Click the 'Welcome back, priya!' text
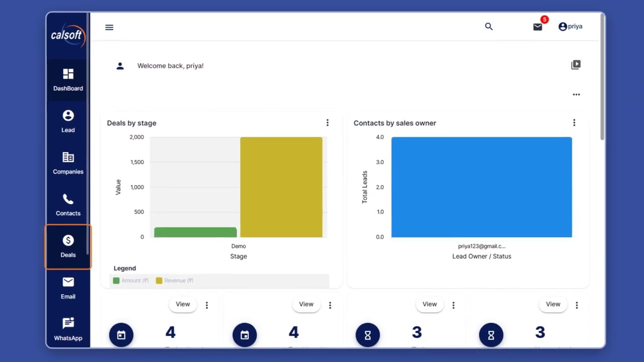 point(171,66)
